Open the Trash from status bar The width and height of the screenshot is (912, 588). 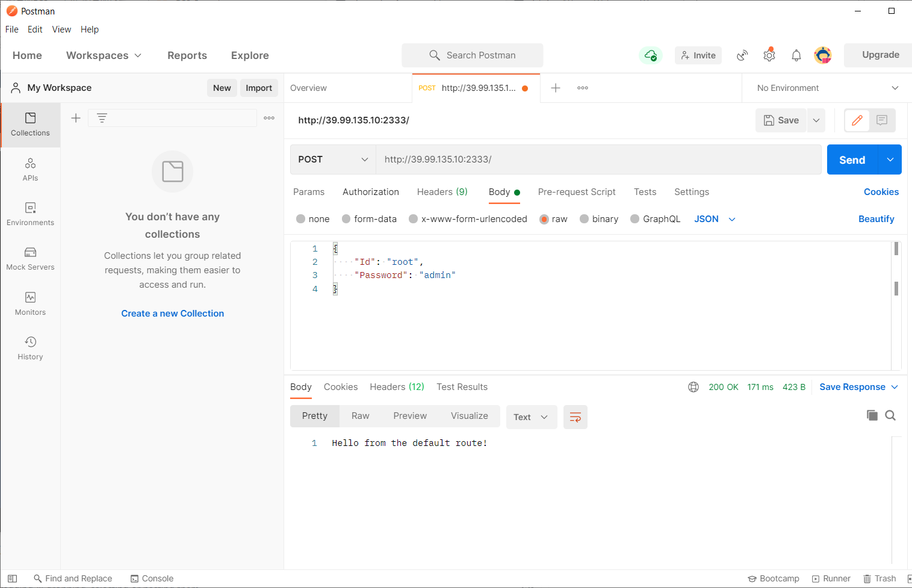pyautogui.click(x=879, y=578)
